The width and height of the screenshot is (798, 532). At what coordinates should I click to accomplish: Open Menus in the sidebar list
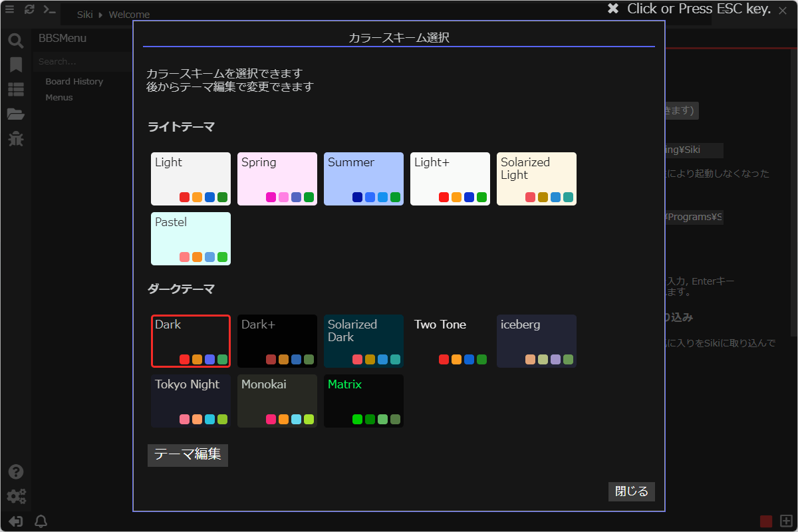(59, 97)
